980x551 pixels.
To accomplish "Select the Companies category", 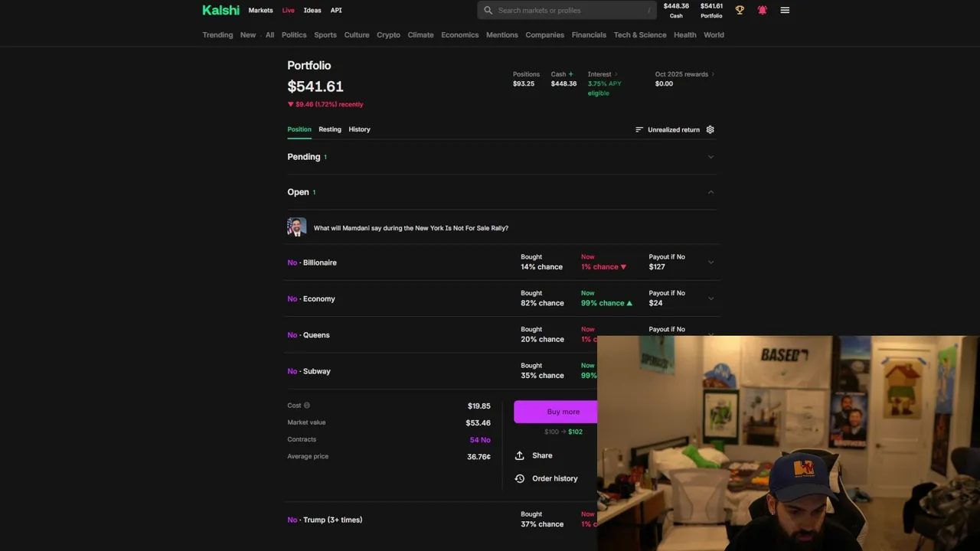I will pos(544,34).
